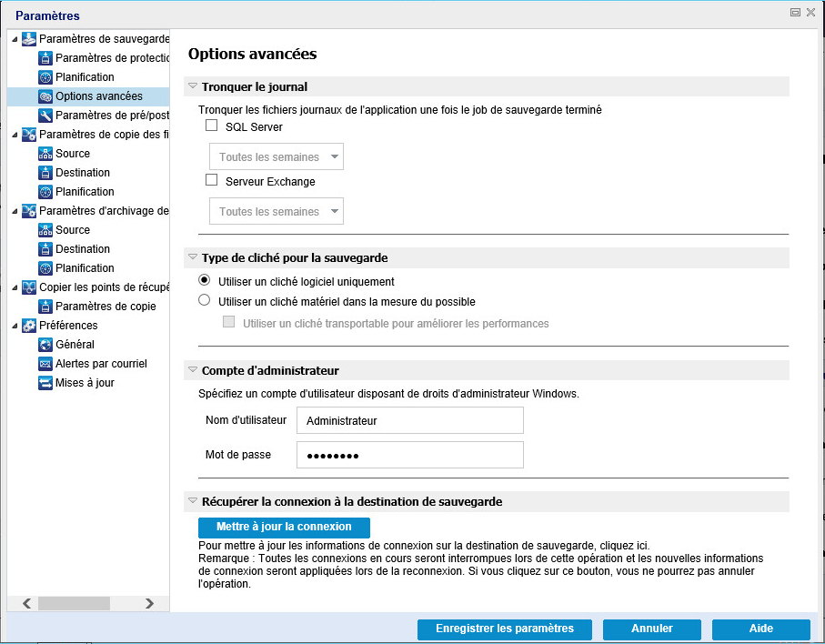Collapse Paramètres d'archivage tree node

coord(15,212)
